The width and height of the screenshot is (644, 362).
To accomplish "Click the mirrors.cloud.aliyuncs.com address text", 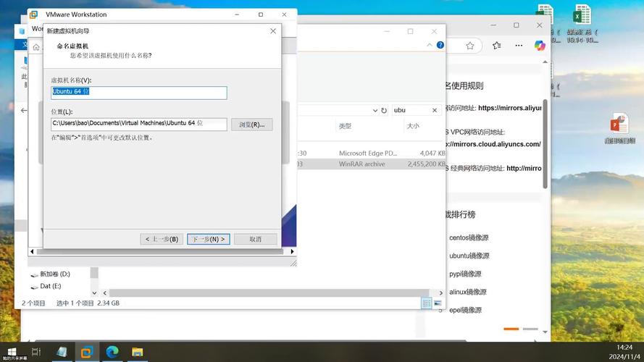I will pos(493,144).
